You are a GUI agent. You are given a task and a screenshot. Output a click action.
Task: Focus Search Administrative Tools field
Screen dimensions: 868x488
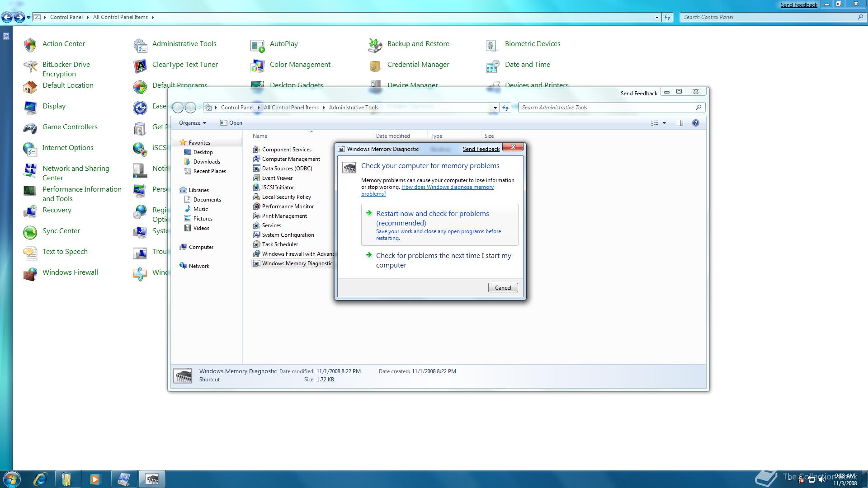click(611, 108)
